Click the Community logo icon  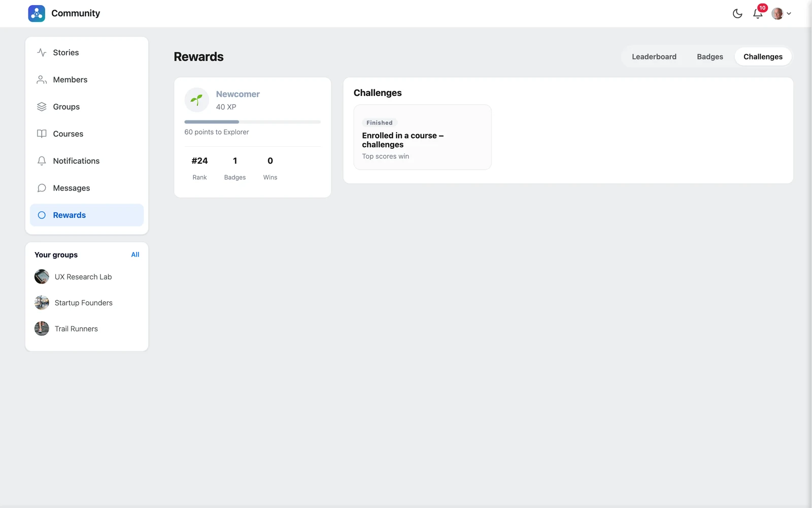[37, 13]
